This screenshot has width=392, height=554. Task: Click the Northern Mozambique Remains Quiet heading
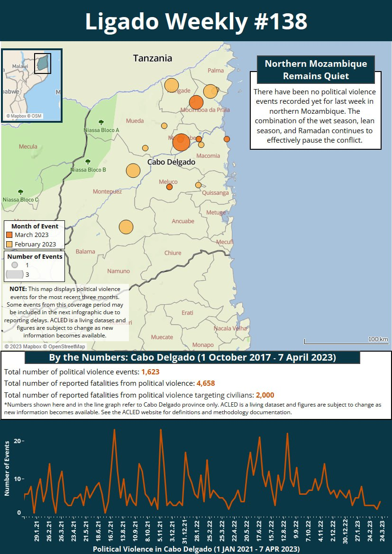point(316,70)
